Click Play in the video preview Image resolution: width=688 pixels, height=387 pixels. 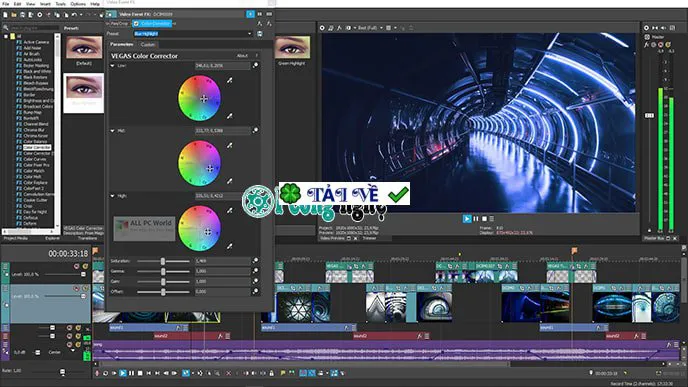click(x=467, y=219)
